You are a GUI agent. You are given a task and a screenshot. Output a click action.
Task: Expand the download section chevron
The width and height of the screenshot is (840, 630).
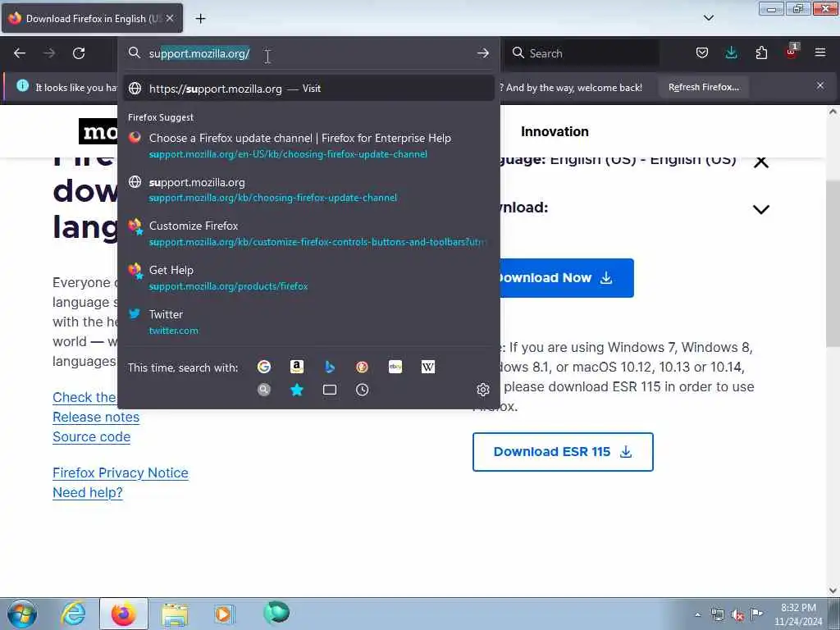pyautogui.click(x=760, y=209)
